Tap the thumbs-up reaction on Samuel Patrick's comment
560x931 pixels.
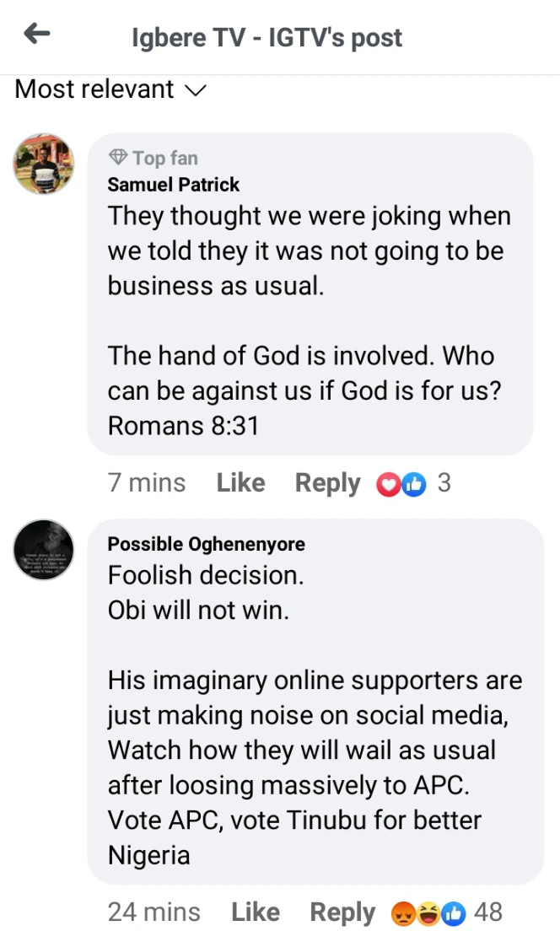pyautogui.click(x=413, y=484)
